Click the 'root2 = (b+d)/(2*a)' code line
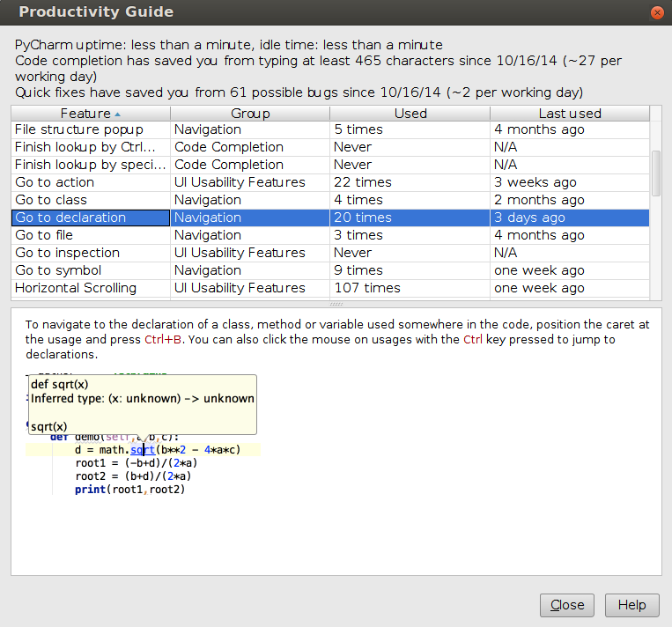This screenshot has height=627, width=672. coord(133,476)
